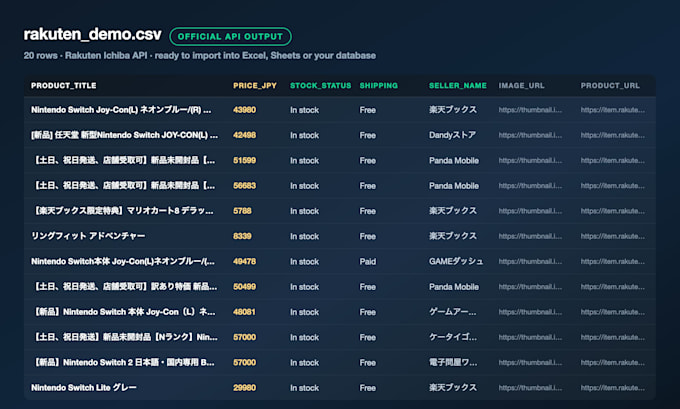Select the リングフィット アドベンチャー title

(x=88, y=236)
